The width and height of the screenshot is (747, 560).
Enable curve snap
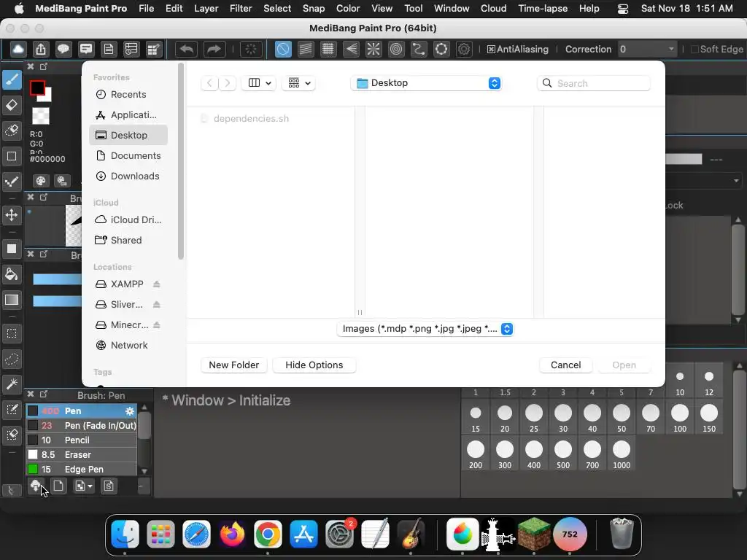coord(419,49)
